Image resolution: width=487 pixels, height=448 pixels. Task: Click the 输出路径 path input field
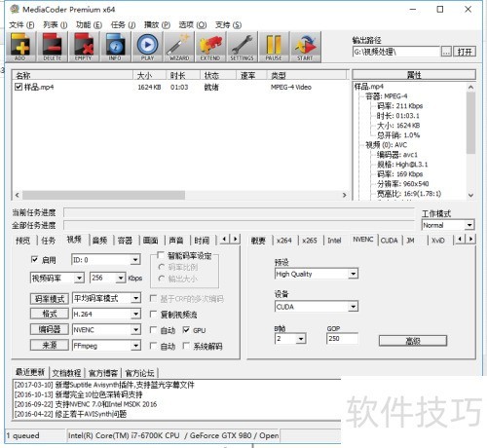(x=396, y=52)
